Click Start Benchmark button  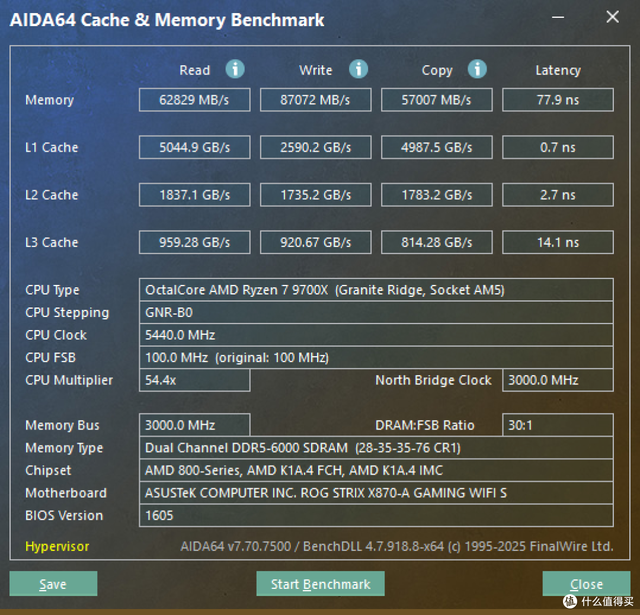click(x=320, y=584)
